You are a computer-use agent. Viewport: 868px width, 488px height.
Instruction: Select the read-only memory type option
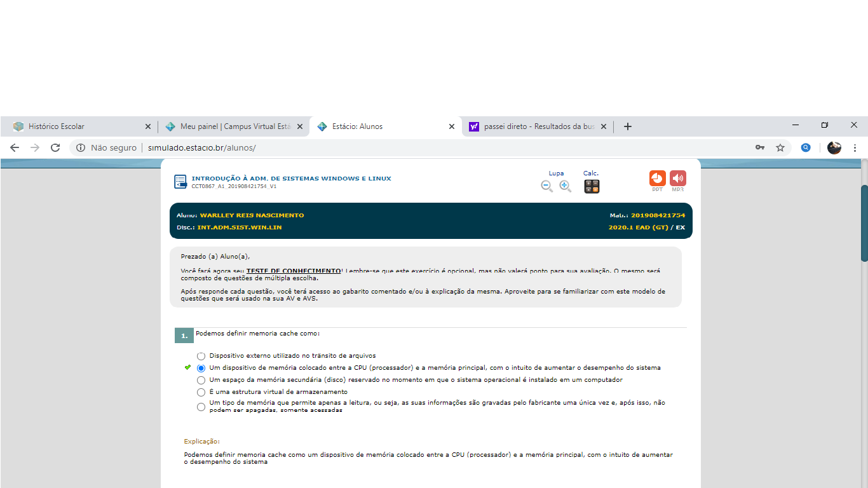201,407
